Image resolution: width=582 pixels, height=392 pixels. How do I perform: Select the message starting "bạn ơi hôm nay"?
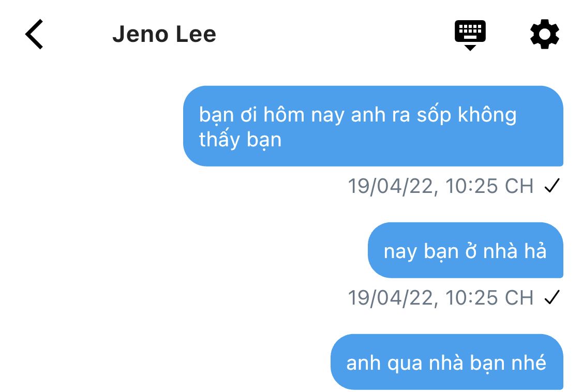(x=373, y=126)
